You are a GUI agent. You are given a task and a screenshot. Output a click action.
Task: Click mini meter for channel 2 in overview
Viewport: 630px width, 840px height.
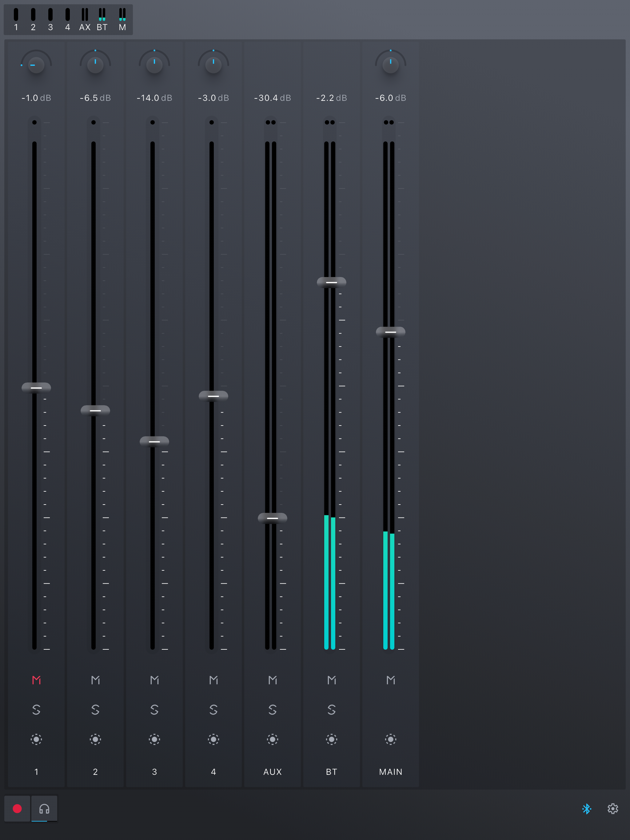pos(33,14)
